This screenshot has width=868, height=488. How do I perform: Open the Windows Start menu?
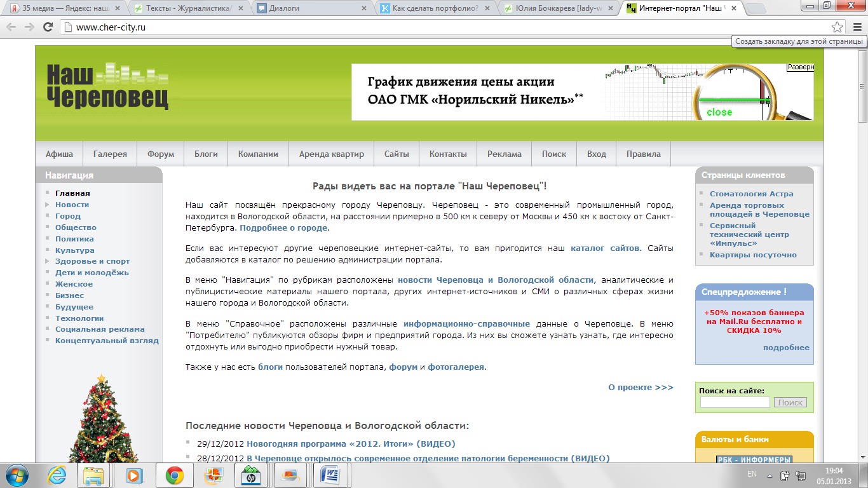tap(16, 475)
